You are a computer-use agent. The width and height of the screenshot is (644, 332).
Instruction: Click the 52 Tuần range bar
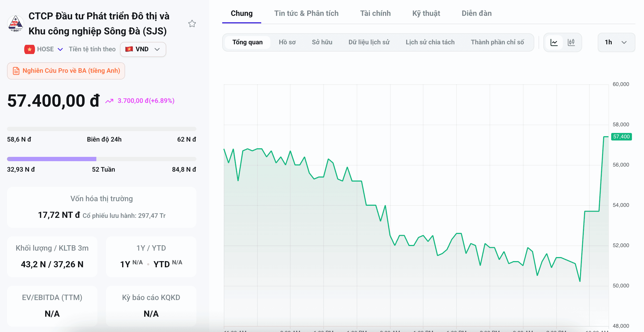point(102,159)
